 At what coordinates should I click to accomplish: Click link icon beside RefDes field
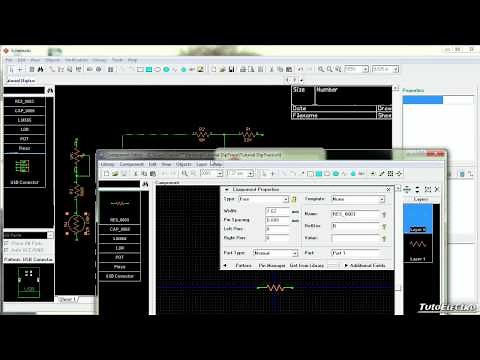coord(384,227)
